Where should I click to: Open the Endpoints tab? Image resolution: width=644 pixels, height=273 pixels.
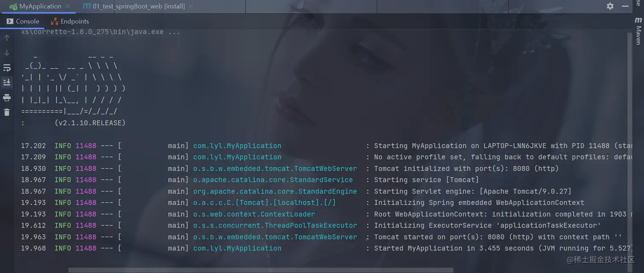(x=70, y=21)
